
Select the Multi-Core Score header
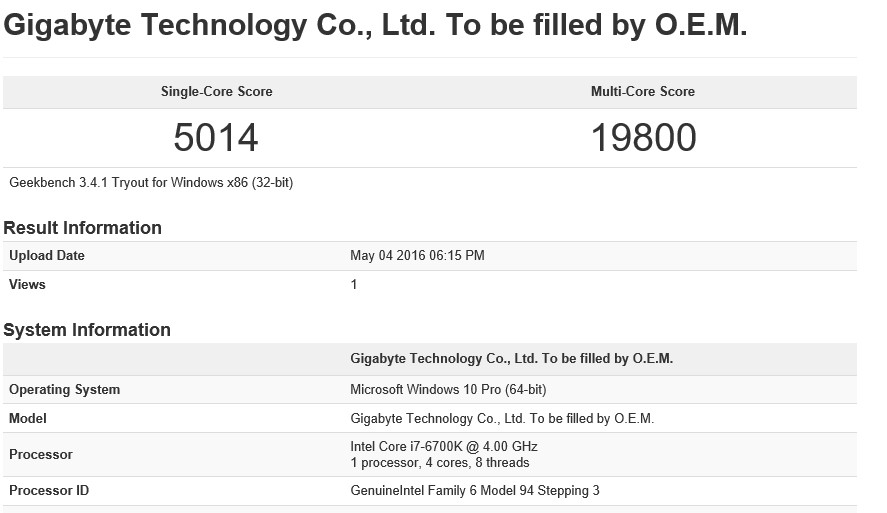point(643,92)
